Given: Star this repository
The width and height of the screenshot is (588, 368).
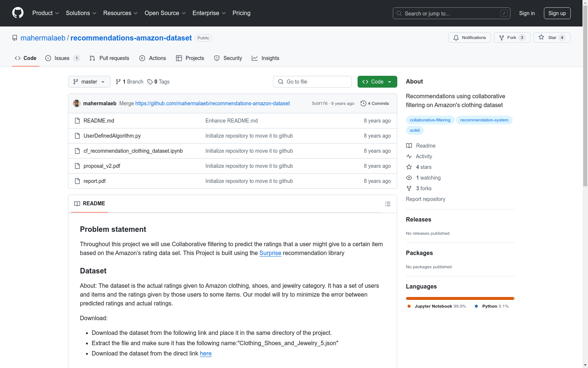Looking at the screenshot, I should (552, 38).
